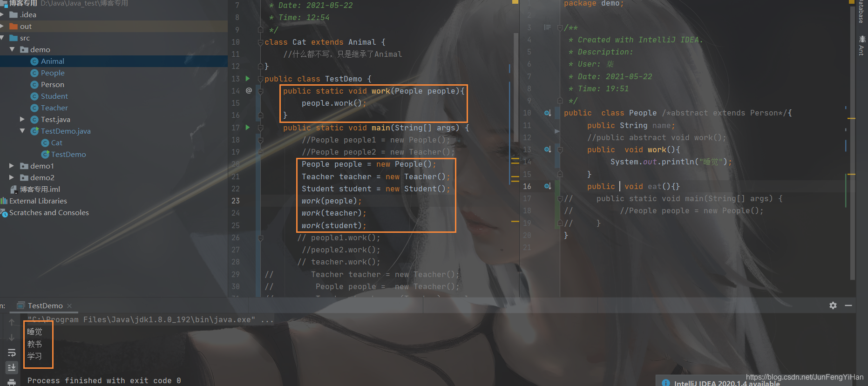The width and height of the screenshot is (868, 386).
Task: Fold the People work() method body
Action: click(x=560, y=150)
